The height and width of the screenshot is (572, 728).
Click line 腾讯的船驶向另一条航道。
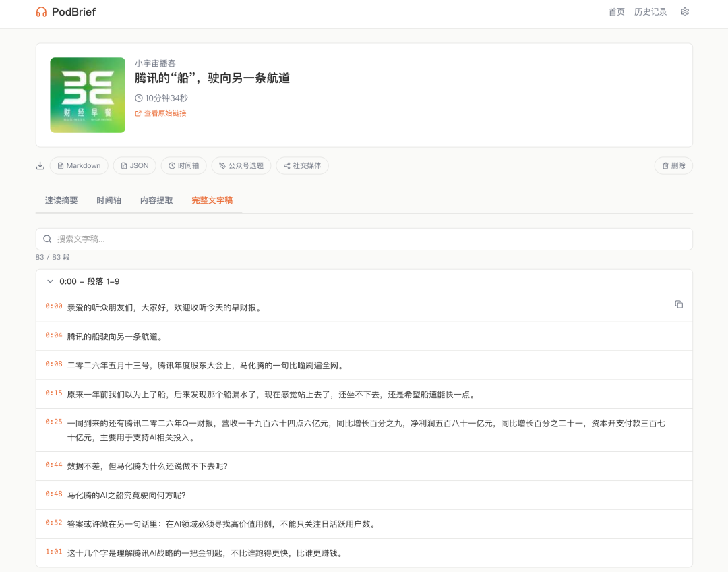point(115,337)
